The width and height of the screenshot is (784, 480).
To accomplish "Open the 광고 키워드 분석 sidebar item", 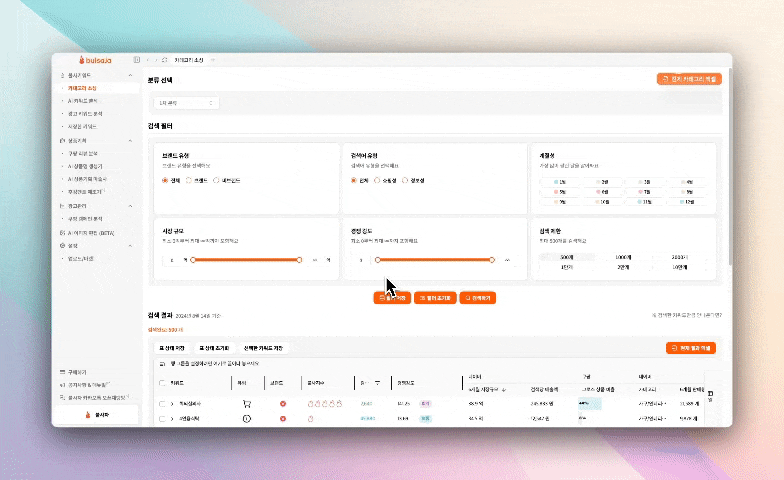I will click(x=85, y=114).
